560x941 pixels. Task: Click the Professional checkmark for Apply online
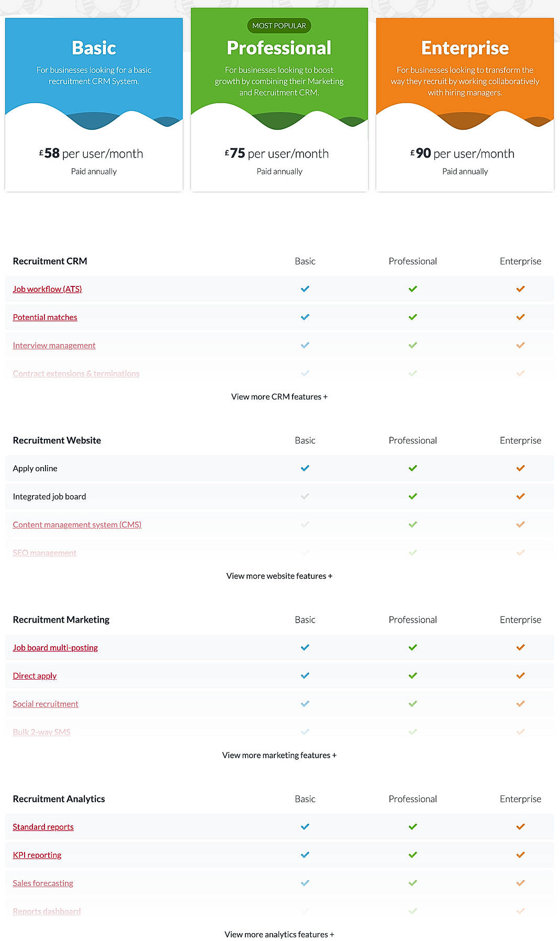coord(412,468)
